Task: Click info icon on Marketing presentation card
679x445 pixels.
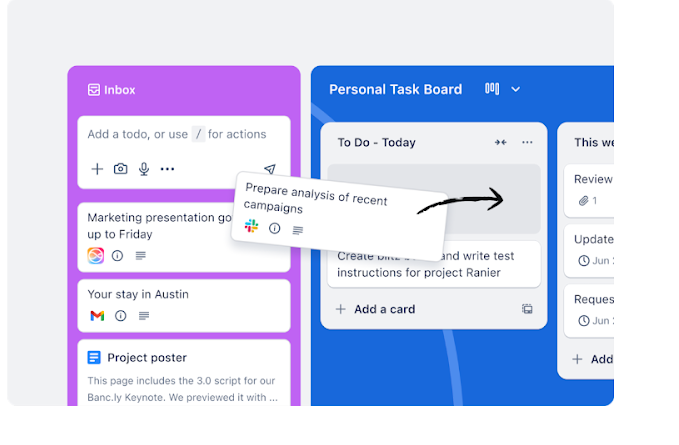Action: coord(117,256)
